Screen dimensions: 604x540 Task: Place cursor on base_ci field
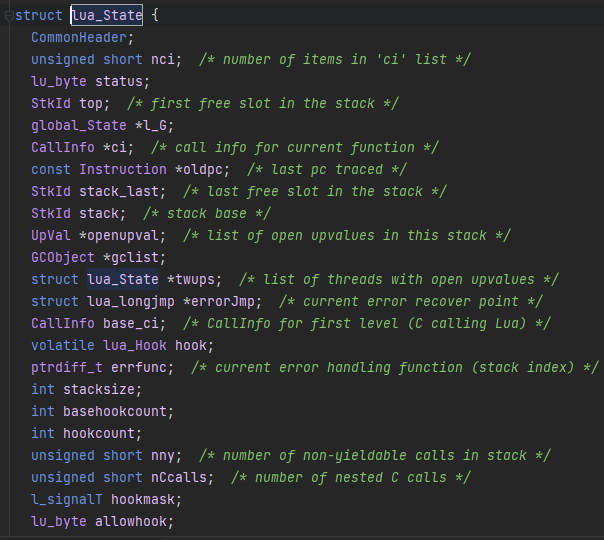131,324
